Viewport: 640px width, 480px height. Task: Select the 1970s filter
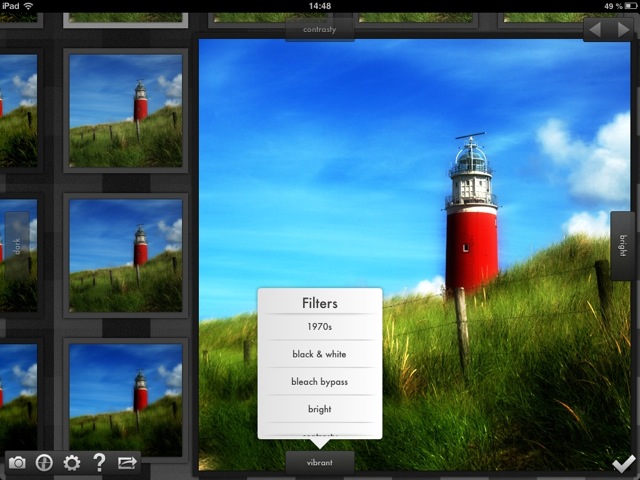[x=320, y=327]
